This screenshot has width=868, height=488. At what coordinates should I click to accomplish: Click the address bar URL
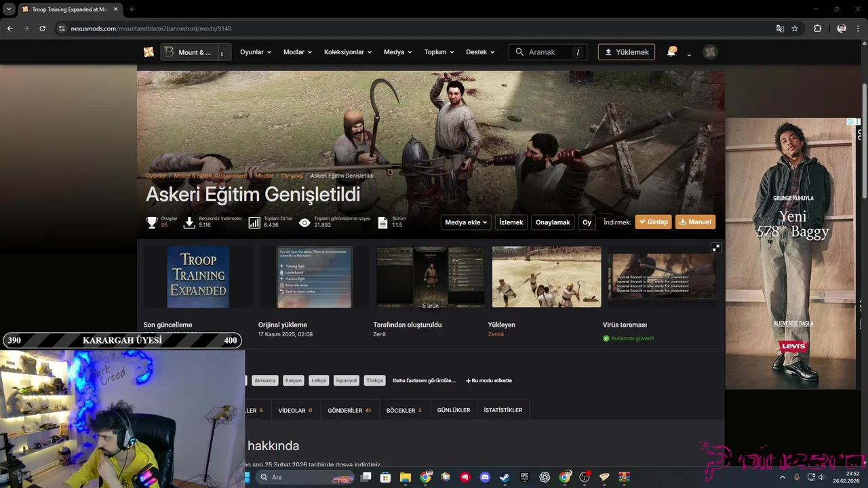151,28
